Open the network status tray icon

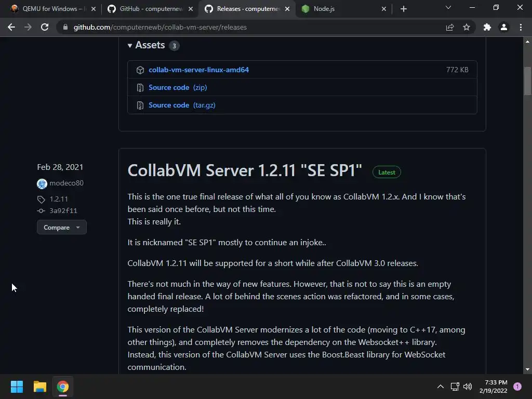[x=455, y=387]
